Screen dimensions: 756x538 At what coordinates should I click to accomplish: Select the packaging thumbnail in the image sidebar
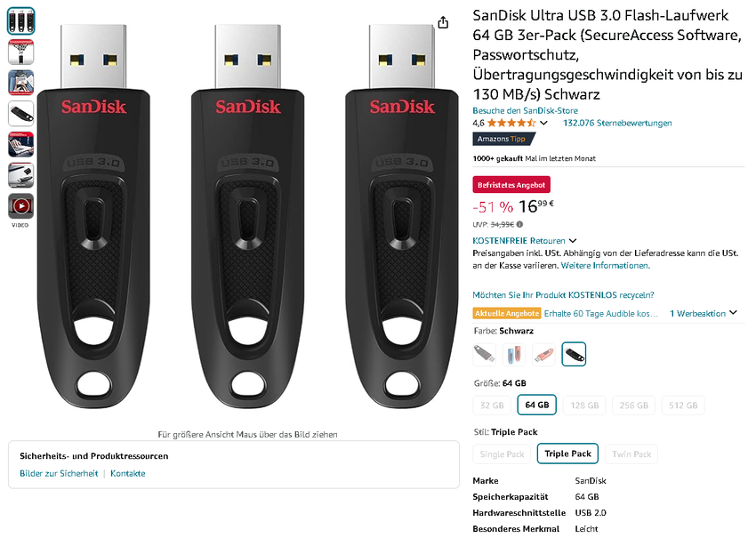pos(20,51)
